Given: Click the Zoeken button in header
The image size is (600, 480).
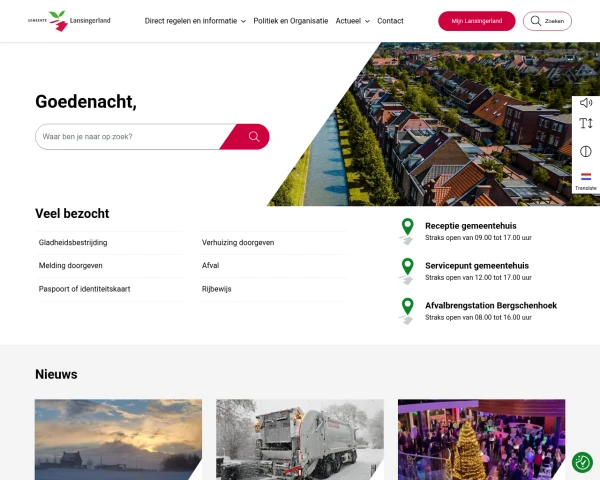Looking at the screenshot, I should coord(547,21).
